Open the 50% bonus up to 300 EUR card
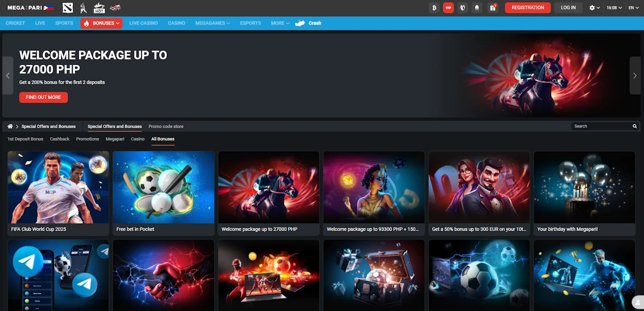Viewport: 644px width, 311px height. pos(479,193)
